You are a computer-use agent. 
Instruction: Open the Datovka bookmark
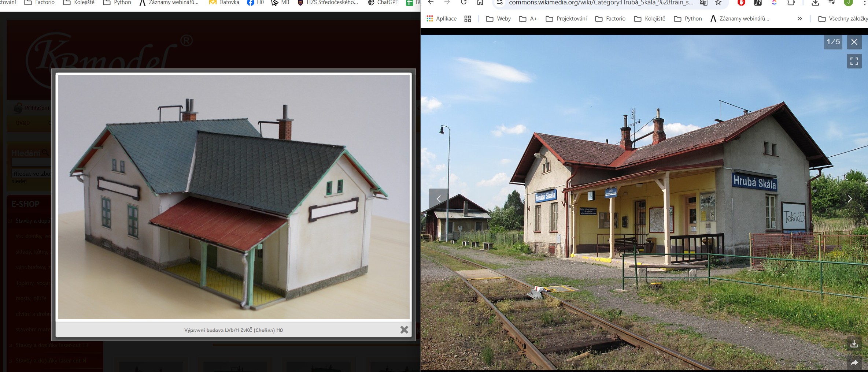(224, 3)
